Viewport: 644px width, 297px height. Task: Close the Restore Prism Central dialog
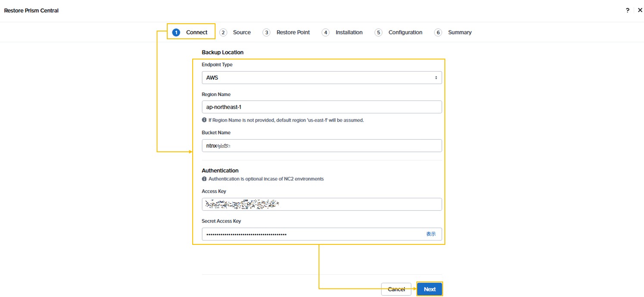[x=640, y=10]
